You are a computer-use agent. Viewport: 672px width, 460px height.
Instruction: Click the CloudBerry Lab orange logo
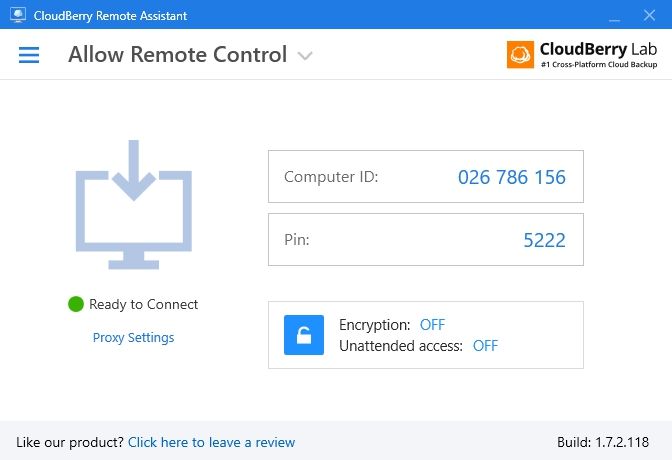pyautogui.click(x=520, y=54)
